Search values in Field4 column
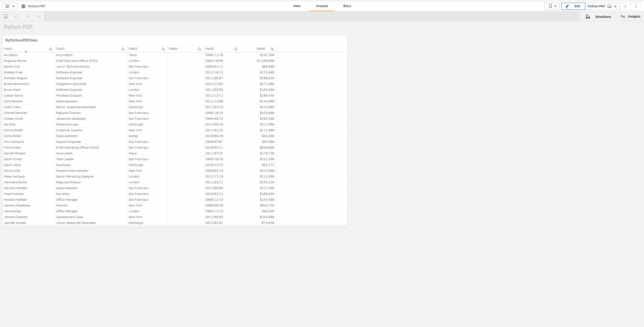 tap(199, 49)
